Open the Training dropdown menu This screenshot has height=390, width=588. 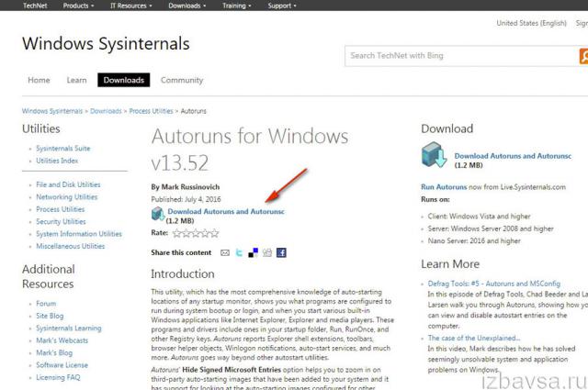coord(237,6)
